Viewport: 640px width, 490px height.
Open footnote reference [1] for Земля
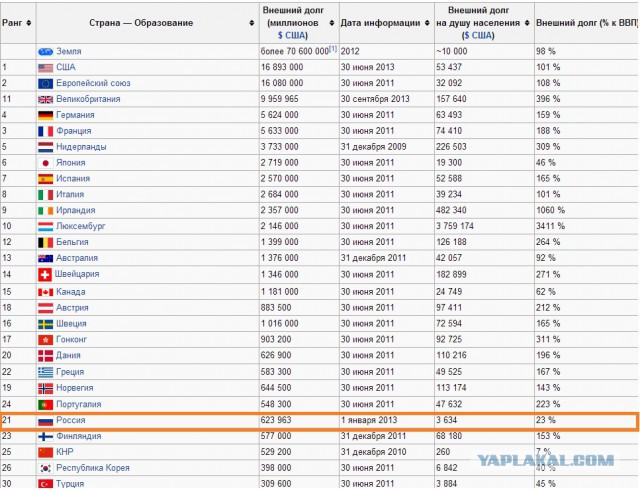(x=333, y=49)
